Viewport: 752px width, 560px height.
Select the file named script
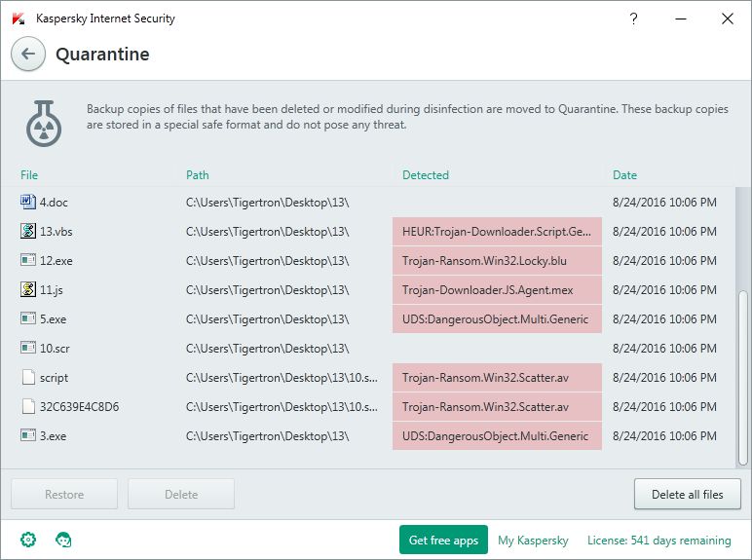click(x=54, y=378)
